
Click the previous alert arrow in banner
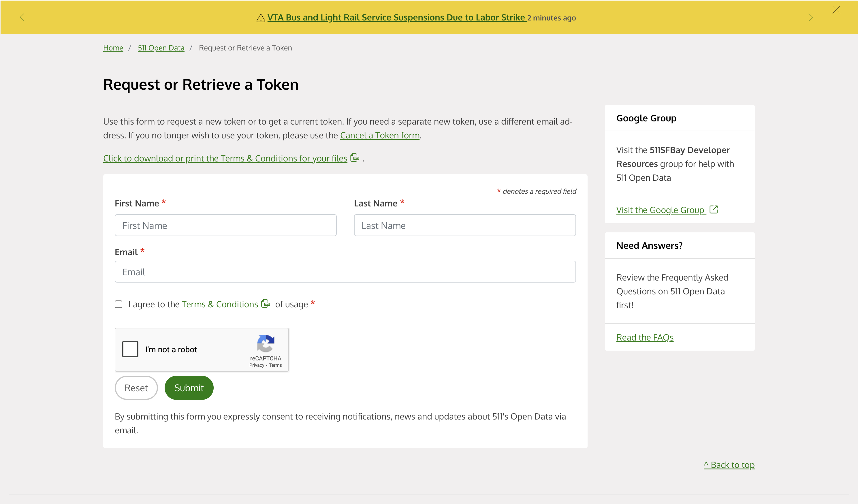point(22,17)
